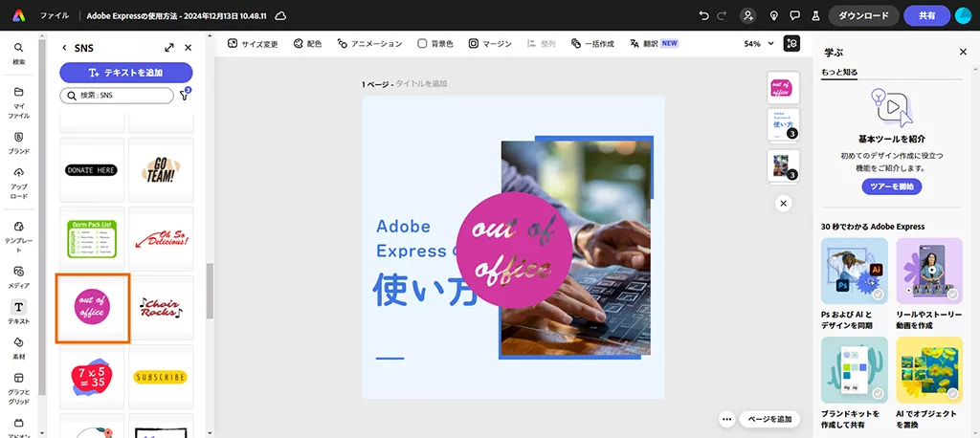Click the タイトルを追加 page title field
This screenshot has height=438, width=980.
coord(421,84)
